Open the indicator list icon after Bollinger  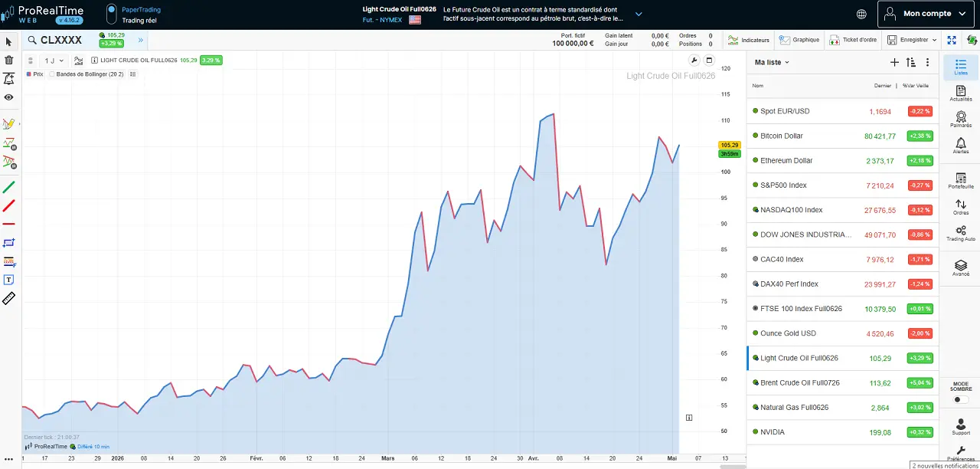coord(133,74)
